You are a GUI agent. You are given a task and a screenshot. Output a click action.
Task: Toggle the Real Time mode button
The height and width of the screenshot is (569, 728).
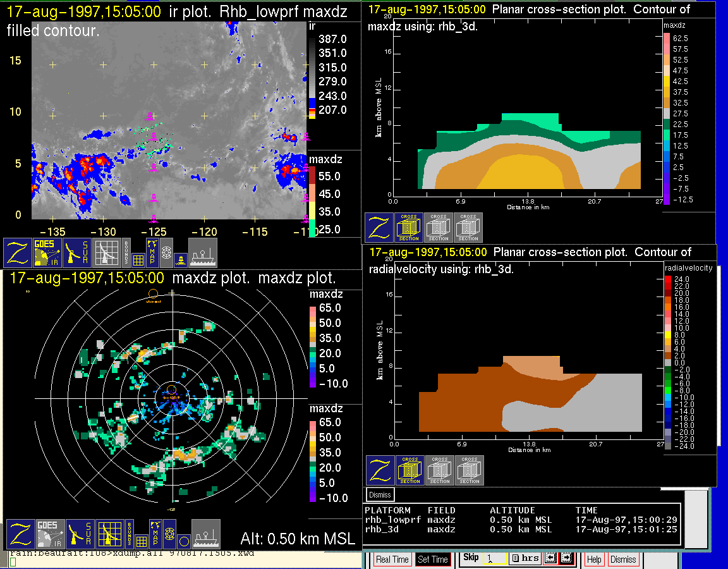pos(392,560)
